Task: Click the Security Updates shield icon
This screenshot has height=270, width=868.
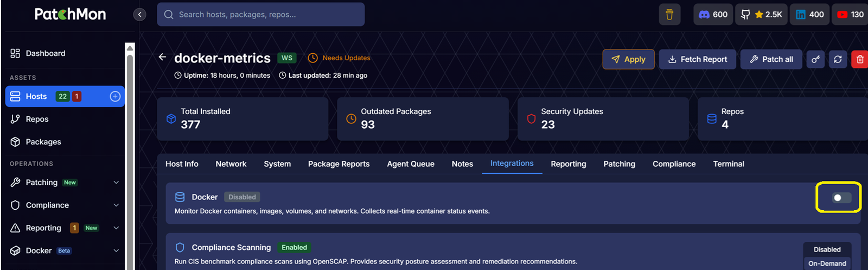Action: (x=531, y=118)
